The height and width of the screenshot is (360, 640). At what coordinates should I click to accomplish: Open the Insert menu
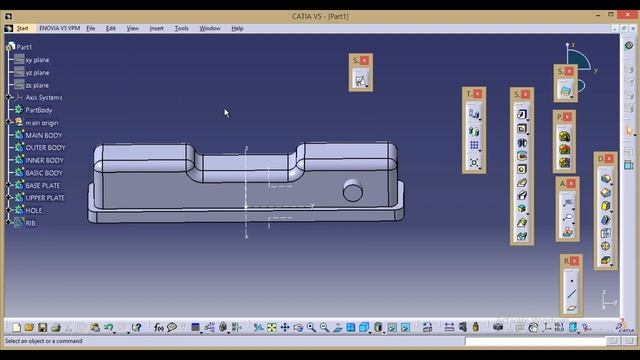(156, 28)
